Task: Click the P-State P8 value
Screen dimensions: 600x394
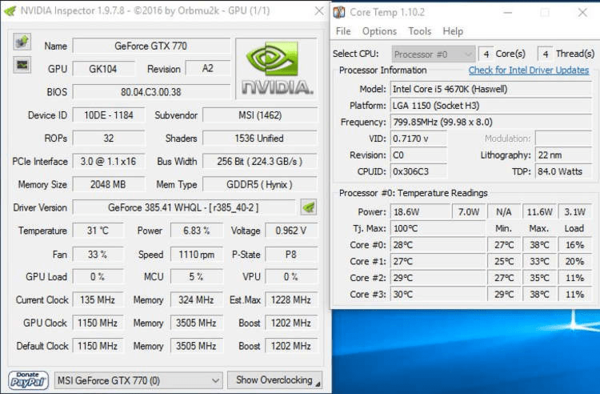Action: pos(291,254)
